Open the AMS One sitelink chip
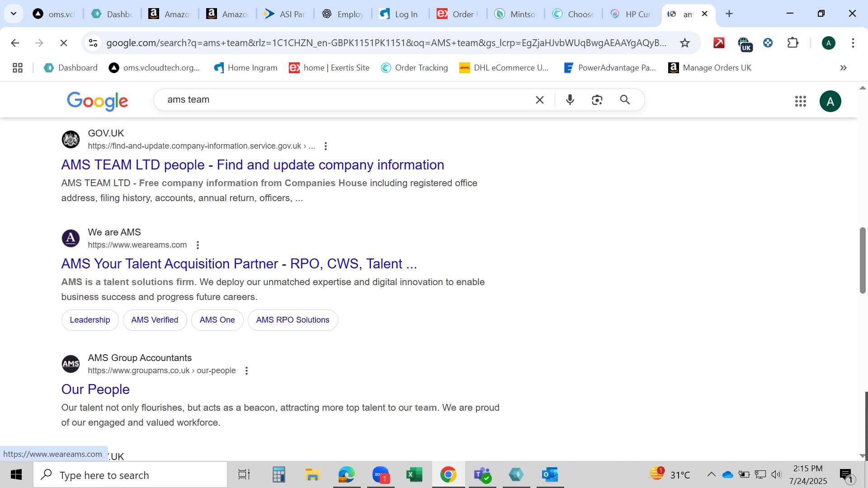This screenshot has width=868, height=488. (217, 320)
